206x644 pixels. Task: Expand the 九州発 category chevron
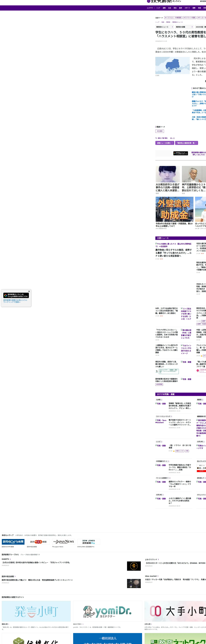161,400
